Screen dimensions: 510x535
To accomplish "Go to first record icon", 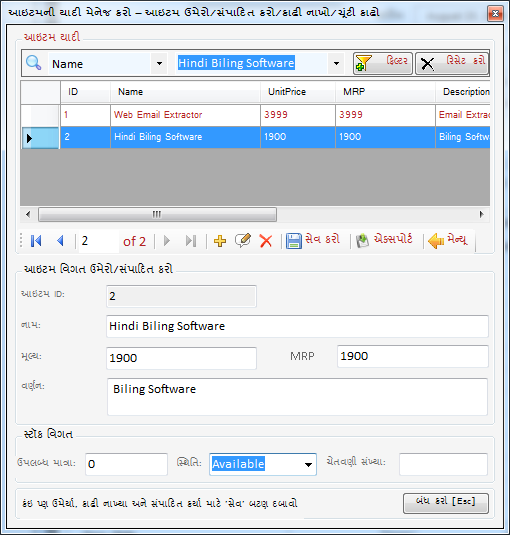I will pos(36,241).
